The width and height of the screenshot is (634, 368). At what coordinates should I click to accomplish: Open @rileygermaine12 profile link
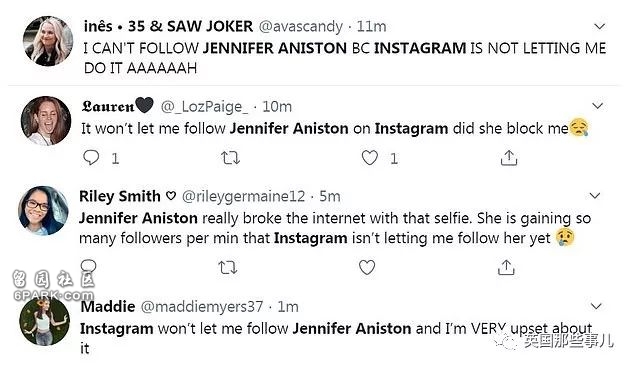[x=243, y=197]
